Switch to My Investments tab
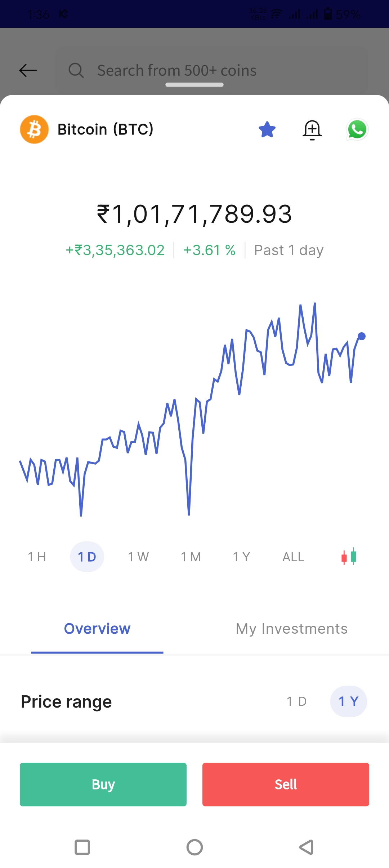Screen dimensions: 389x868 [292, 629]
